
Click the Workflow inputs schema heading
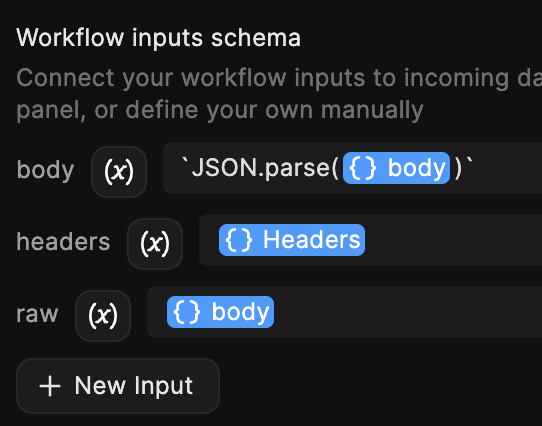(x=159, y=38)
